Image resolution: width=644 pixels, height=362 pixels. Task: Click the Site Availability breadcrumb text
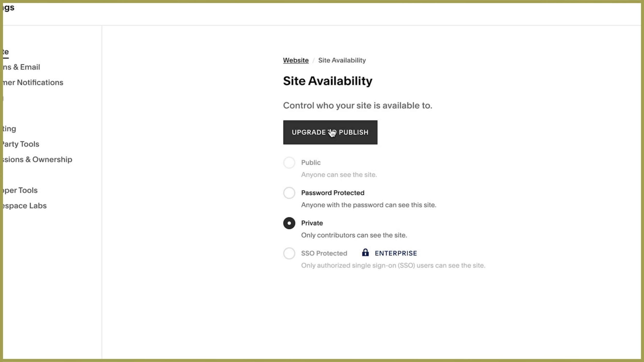coord(342,60)
